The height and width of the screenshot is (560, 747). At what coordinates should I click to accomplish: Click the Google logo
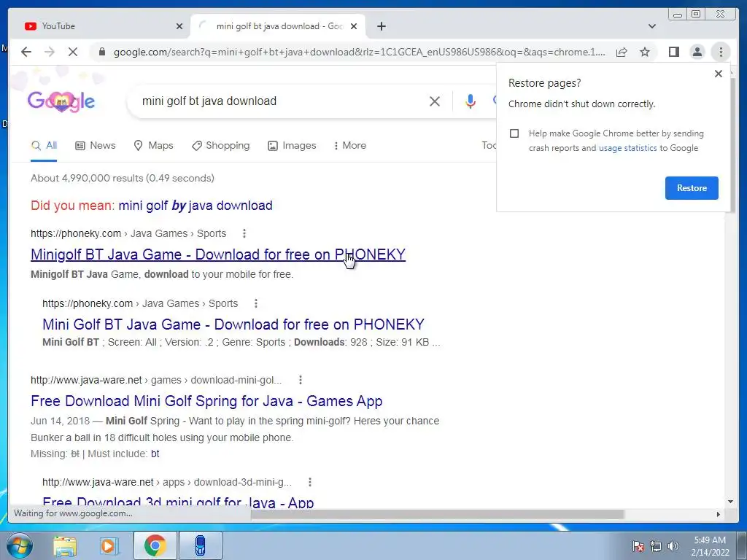[61, 101]
